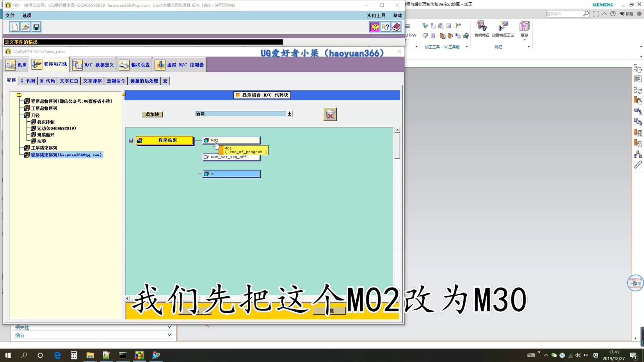This screenshot has height=362, width=644.
Task: Collapse the NX ribbon with the caret icon
Action: [604, 14]
